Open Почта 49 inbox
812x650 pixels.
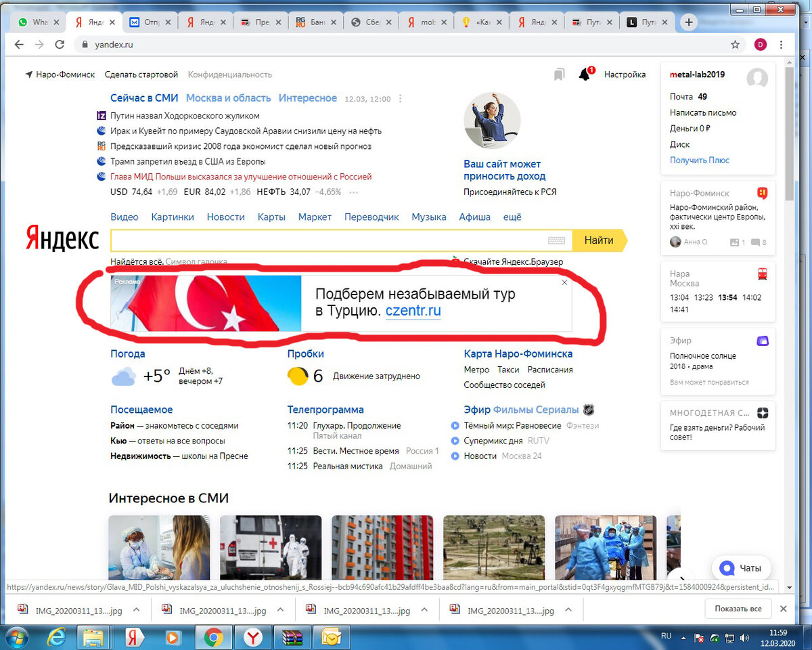(x=688, y=97)
